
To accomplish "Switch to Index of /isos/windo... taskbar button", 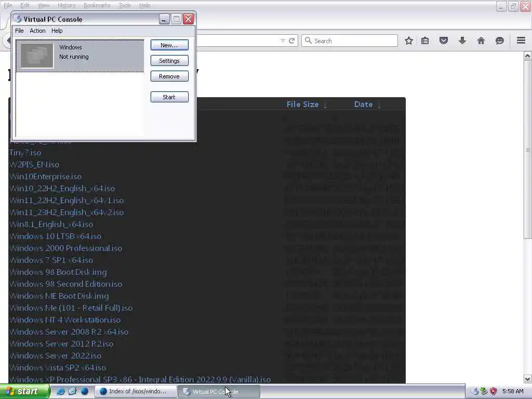I will (136, 392).
